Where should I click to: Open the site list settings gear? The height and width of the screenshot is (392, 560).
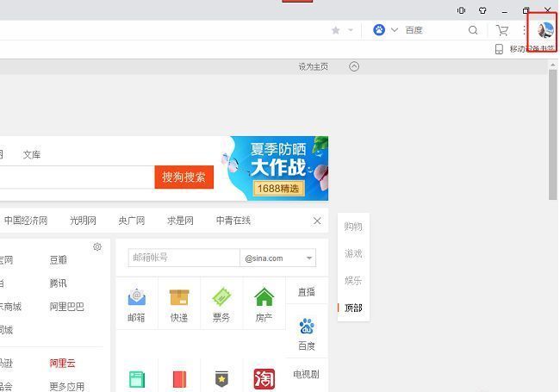97,246
